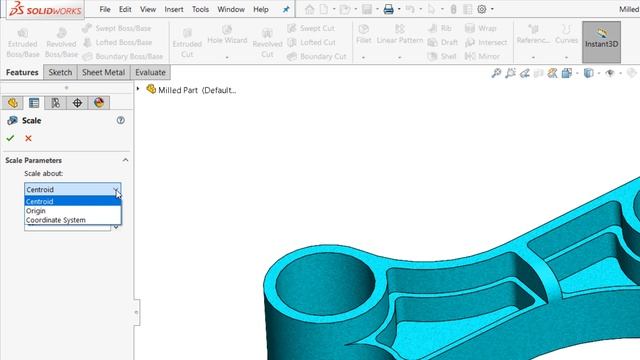Click the Print icon
Screen dimensions: 640x360
pyautogui.click(x=388, y=9)
